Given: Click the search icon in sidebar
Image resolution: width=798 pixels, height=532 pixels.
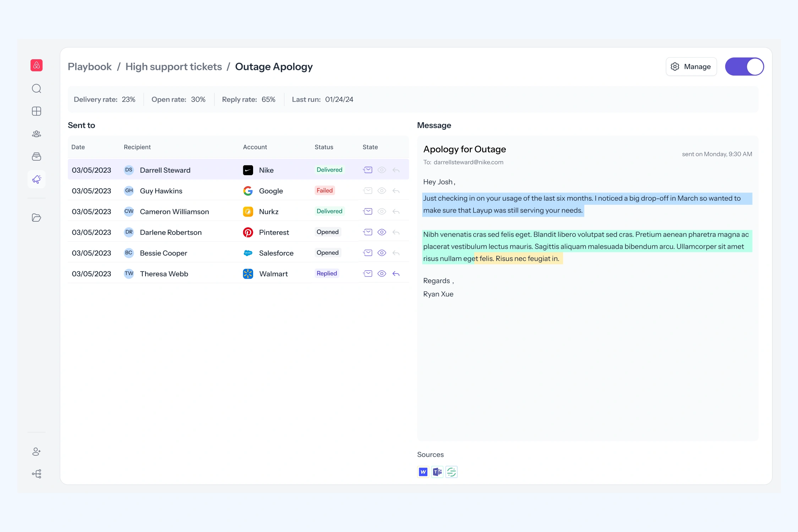Looking at the screenshot, I should [37, 88].
